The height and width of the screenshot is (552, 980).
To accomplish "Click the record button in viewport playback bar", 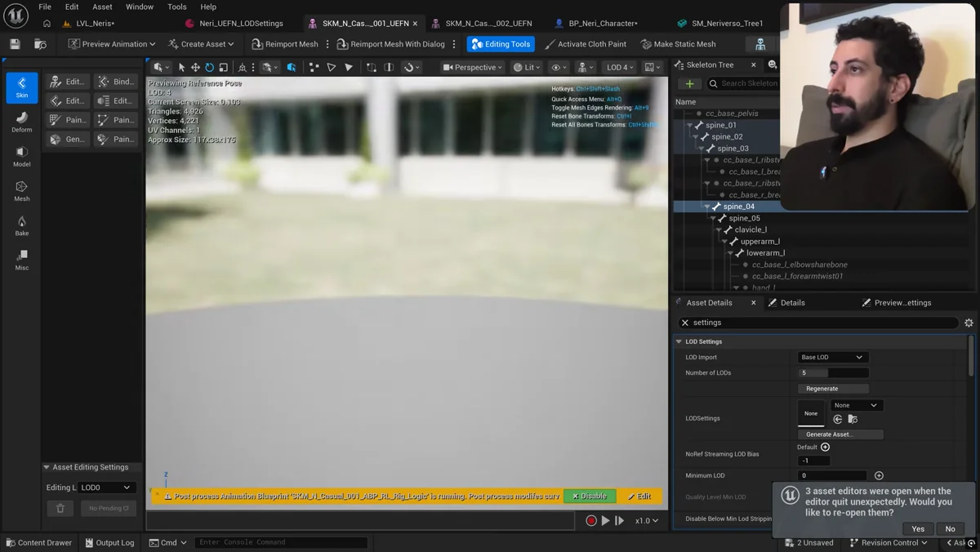I will pos(591,520).
